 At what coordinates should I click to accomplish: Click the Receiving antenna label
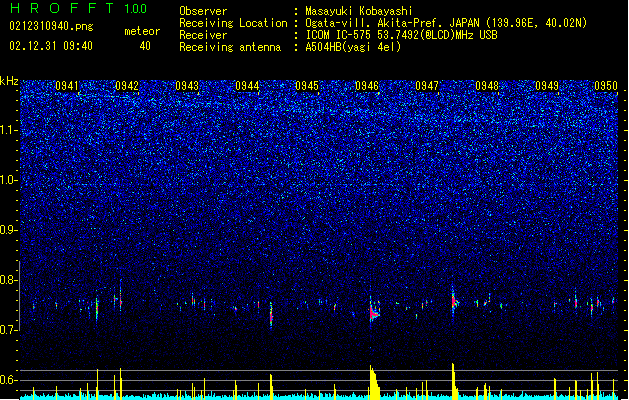[x=230, y=47]
